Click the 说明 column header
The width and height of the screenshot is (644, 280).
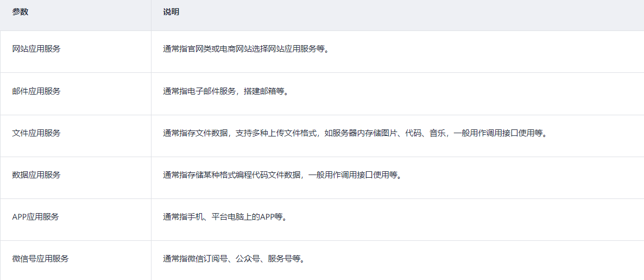[171, 12]
